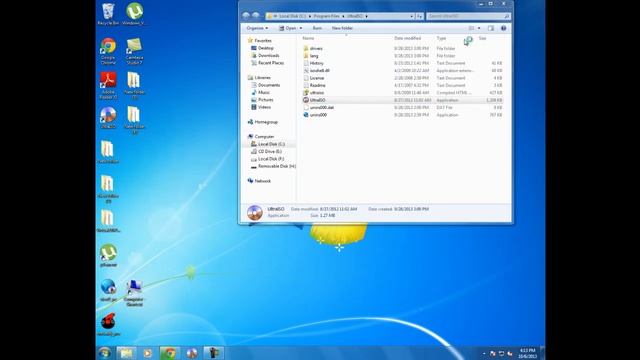
Task: Open address bar history dropdown
Action: pyautogui.click(x=411, y=16)
